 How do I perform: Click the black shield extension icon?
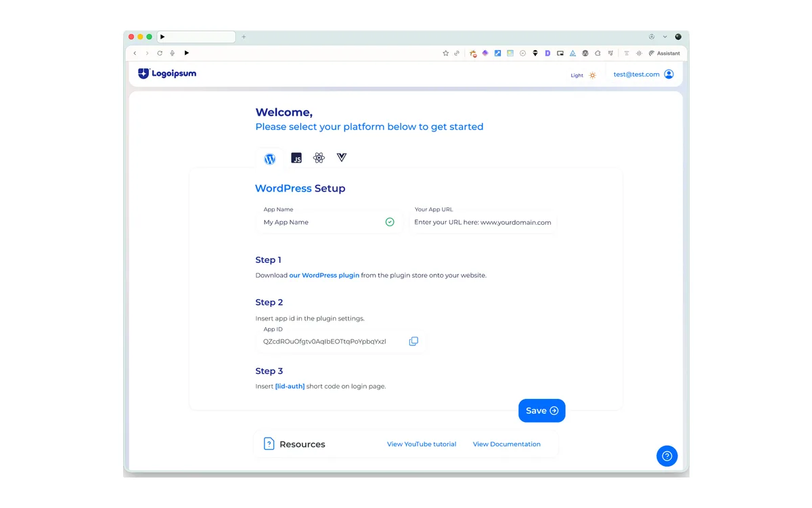coord(535,53)
